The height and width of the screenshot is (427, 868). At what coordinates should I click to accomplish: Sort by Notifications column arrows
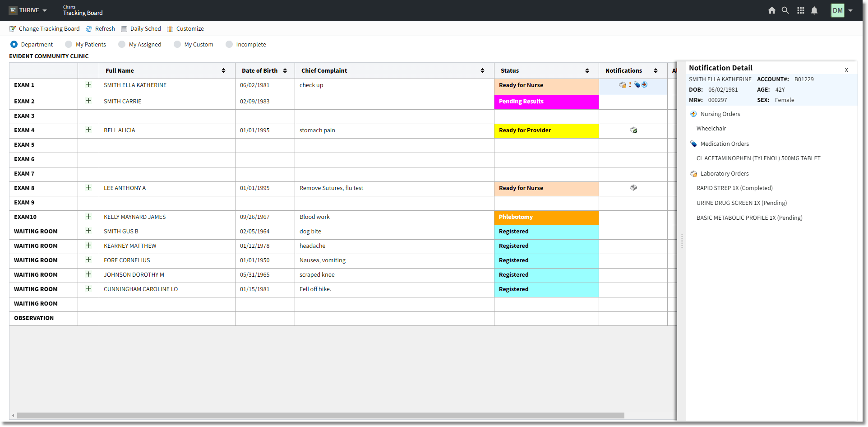pyautogui.click(x=656, y=71)
